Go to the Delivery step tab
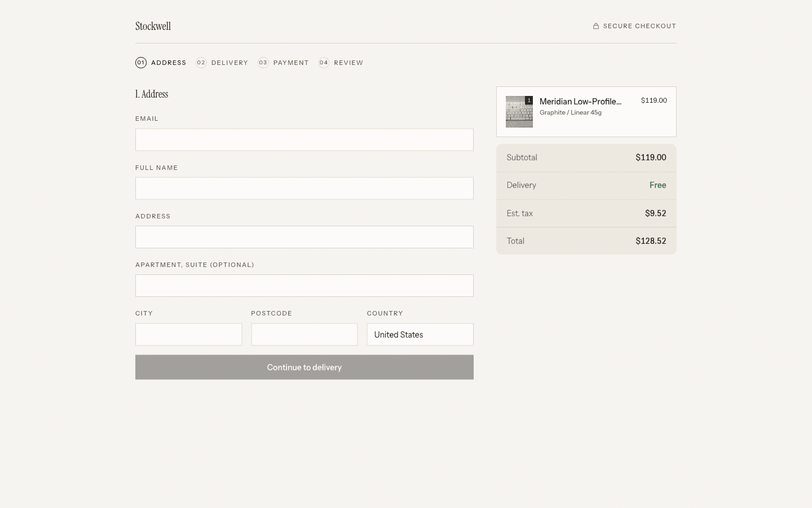The image size is (812, 508). tap(222, 63)
